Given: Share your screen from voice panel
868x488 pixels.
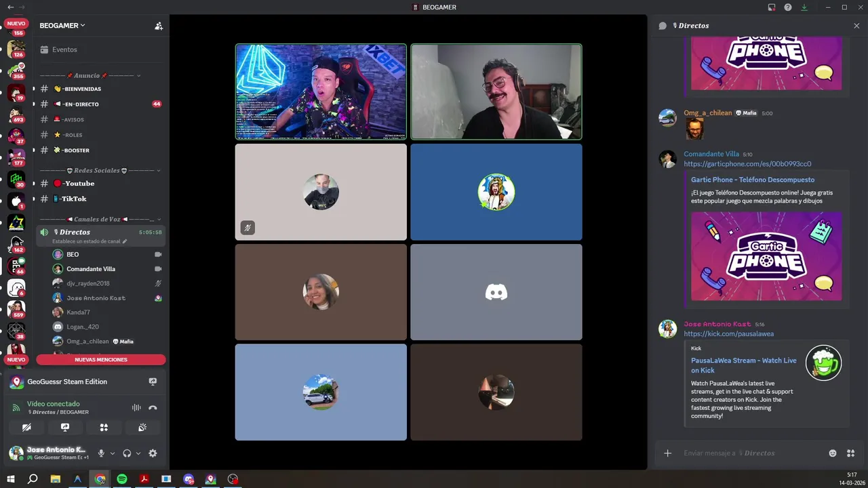Looking at the screenshot, I should 65,428.
